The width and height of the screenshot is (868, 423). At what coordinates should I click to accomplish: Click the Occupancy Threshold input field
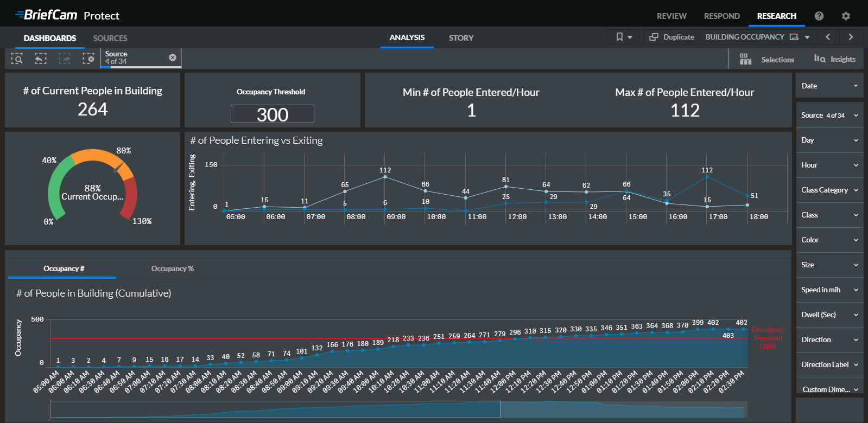click(x=273, y=114)
